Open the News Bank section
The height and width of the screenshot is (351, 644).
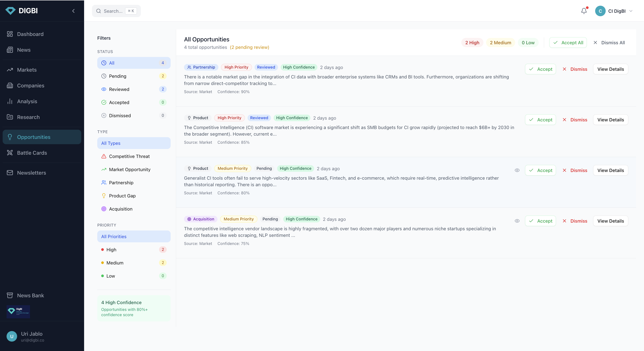[30, 295]
